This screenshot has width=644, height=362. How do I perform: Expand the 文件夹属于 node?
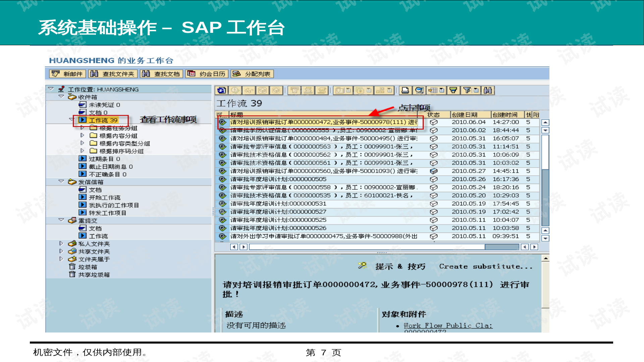(x=61, y=259)
